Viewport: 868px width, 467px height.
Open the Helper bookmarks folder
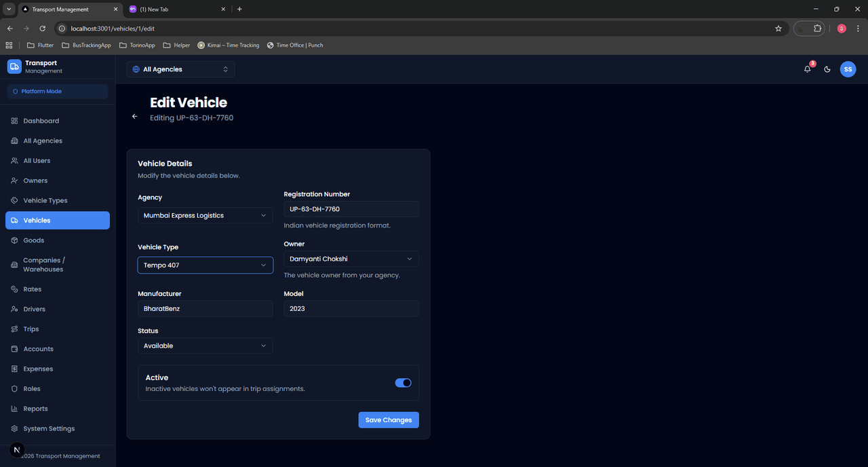pyautogui.click(x=176, y=45)
